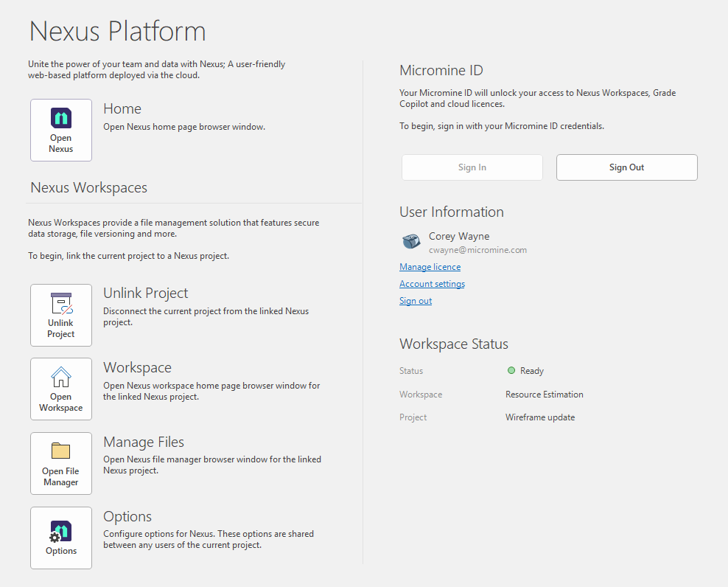Click 'Open Nexus home page browser window.' text
This screenshot has width=728, height=587.
(184, 127)
